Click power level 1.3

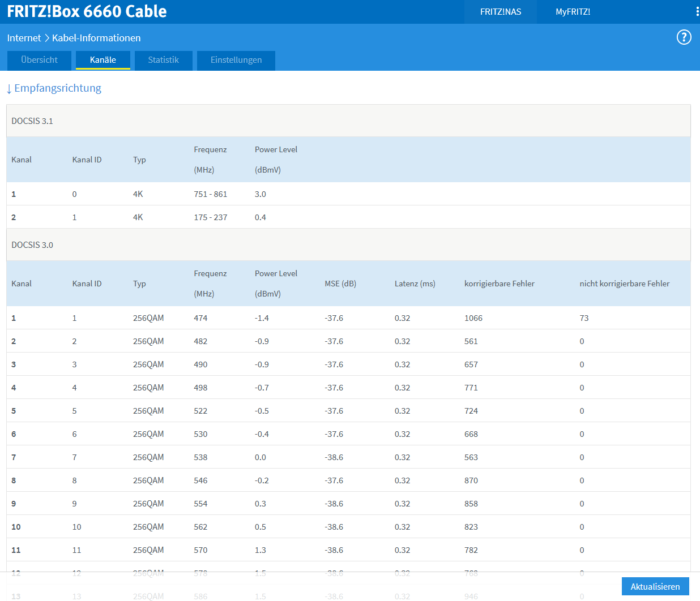tap(261, 550)
